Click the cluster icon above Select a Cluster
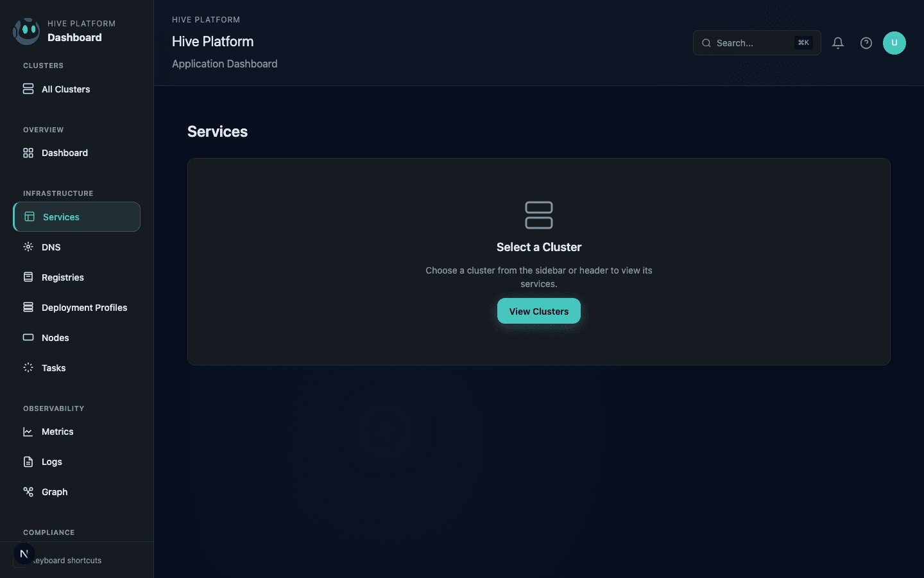 click(539, 215)
